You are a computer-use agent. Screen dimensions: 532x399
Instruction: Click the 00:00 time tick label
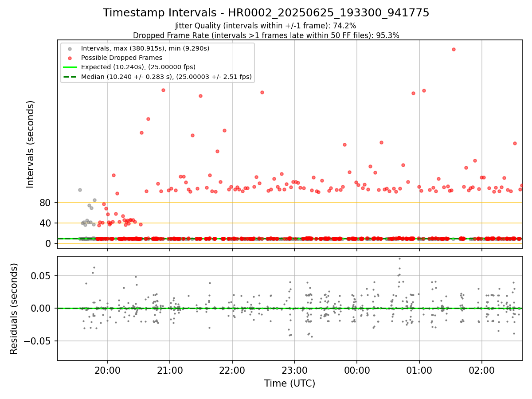point(357,370)
